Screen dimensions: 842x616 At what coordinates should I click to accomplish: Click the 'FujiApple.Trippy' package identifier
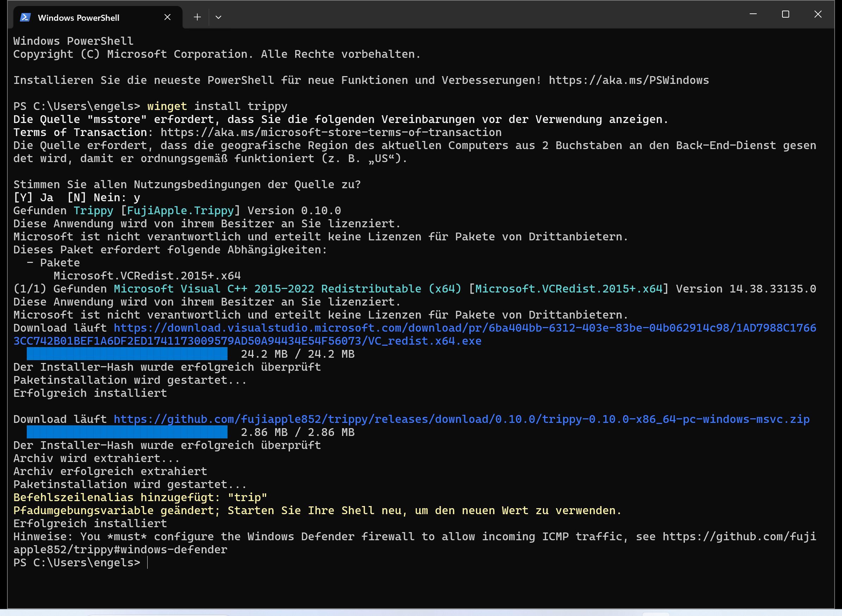point(180,211)
